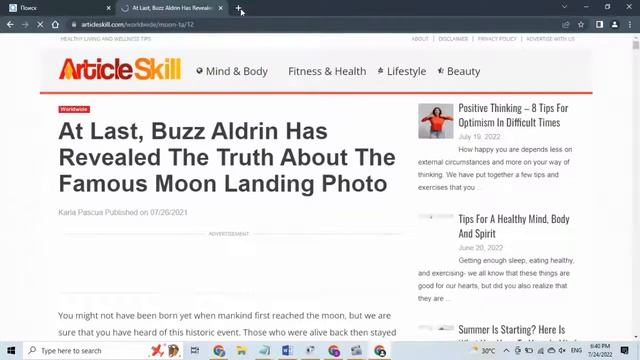
Task: Expand the tab search chevron
Action: pyautogui.click(x=564, y=7)
